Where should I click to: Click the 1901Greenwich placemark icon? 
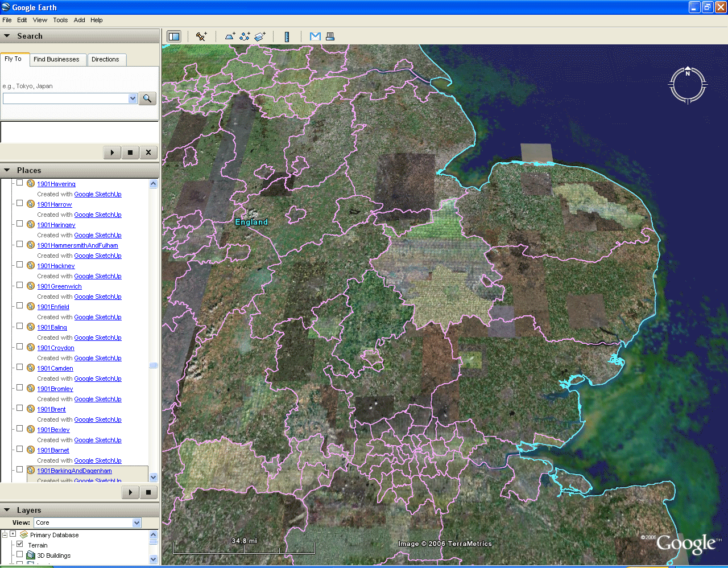click(x=31, y=286)
